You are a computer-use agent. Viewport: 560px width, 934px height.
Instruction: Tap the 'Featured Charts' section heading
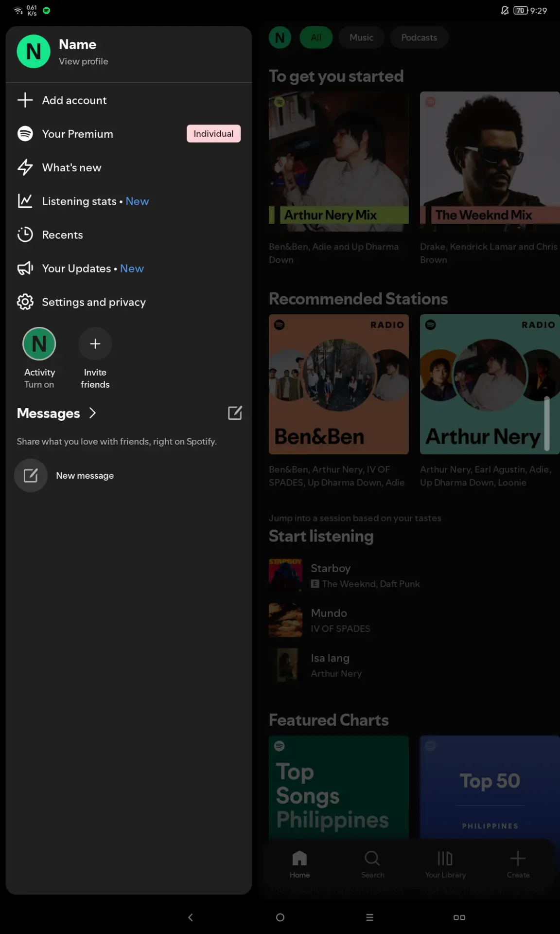tap(329, 720)
